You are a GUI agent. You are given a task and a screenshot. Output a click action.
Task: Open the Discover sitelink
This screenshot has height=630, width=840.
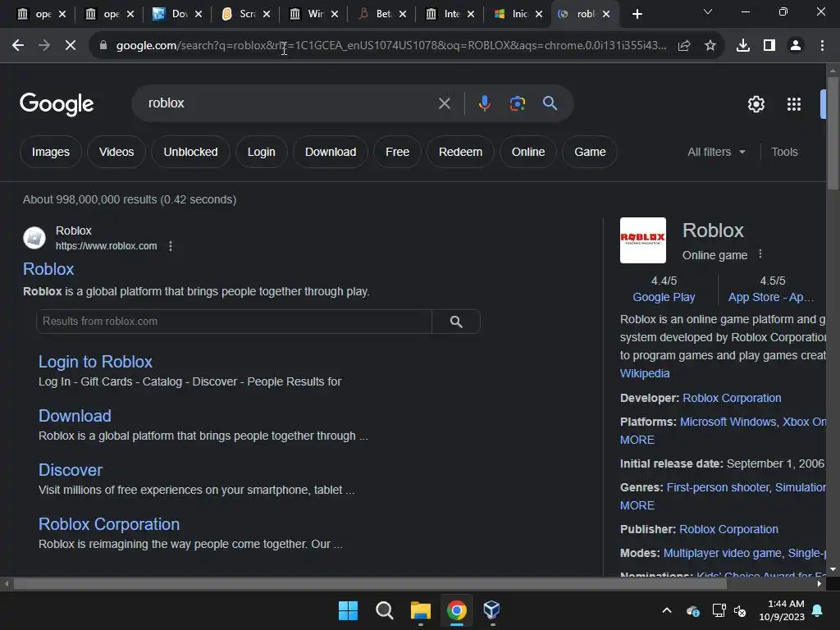[71, 470]
